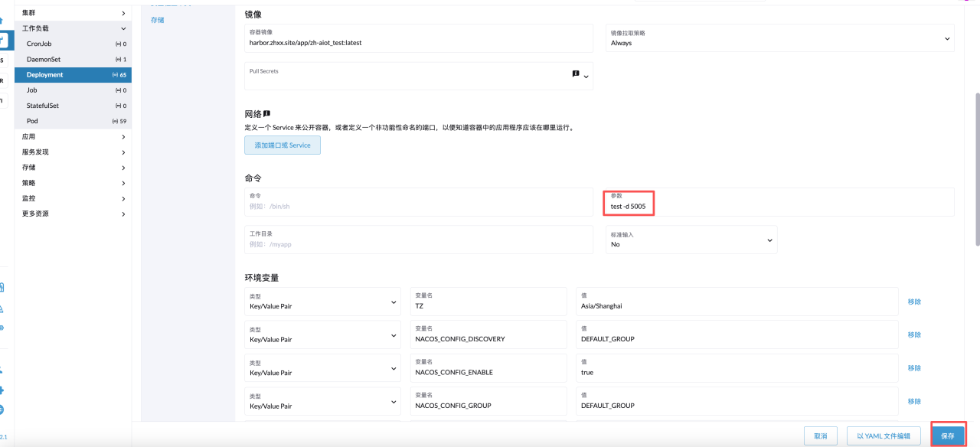Screen dimensions: 980x447
Task: Open the 以 YAML 文件编辑 button
Action: 884,436
